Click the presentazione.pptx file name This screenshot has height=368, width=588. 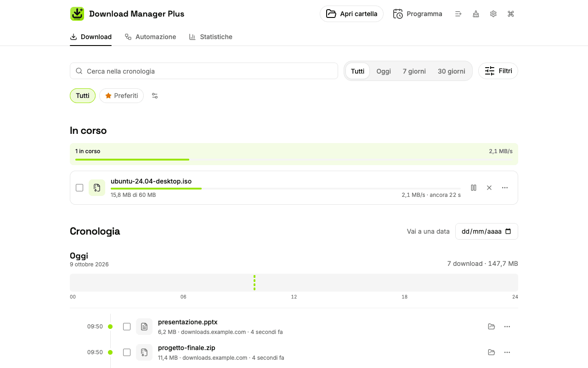point(188,322)
